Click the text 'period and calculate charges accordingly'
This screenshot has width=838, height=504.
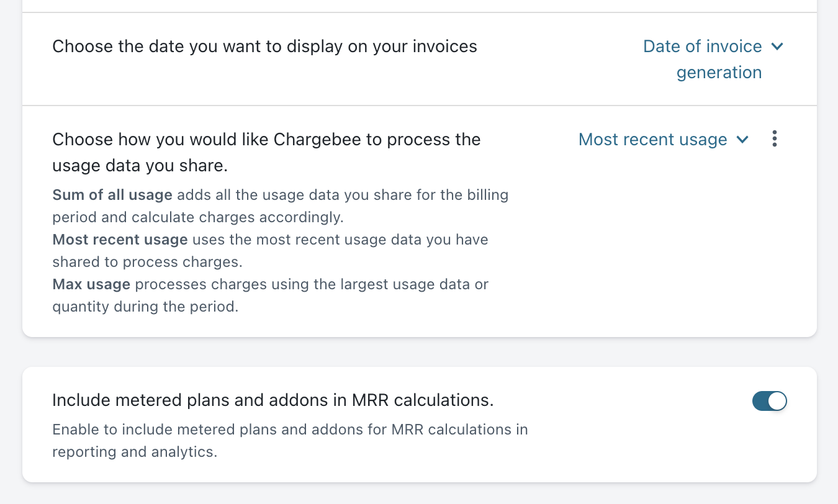[198, 217]
